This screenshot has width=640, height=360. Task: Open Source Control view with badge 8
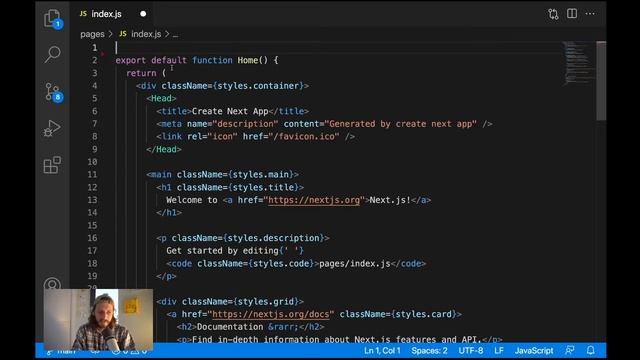[52, 91]
